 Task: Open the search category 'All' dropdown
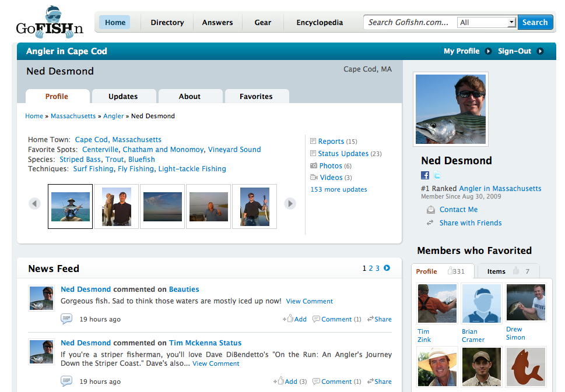(487, 22)
